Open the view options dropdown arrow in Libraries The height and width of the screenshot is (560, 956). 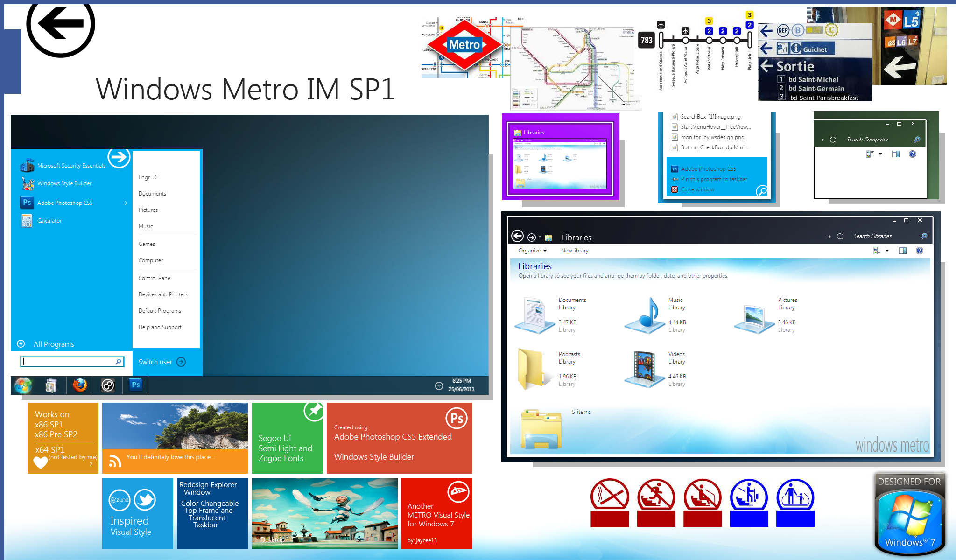[887, 251]
